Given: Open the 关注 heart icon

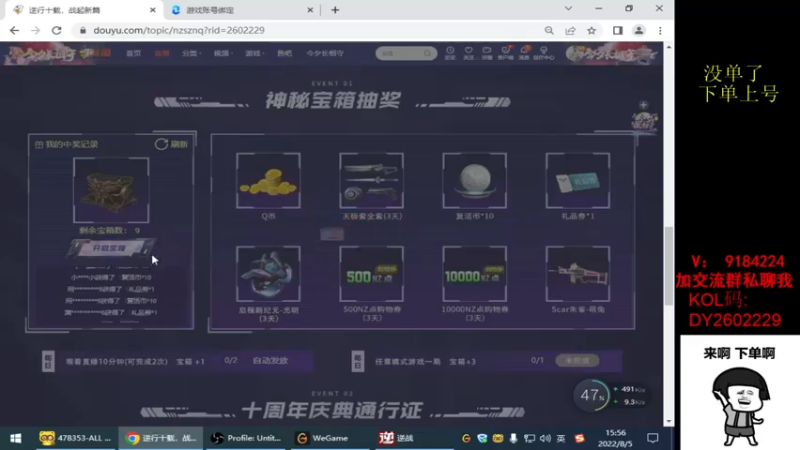Looking at the screenshot, I should coord(468,53).
